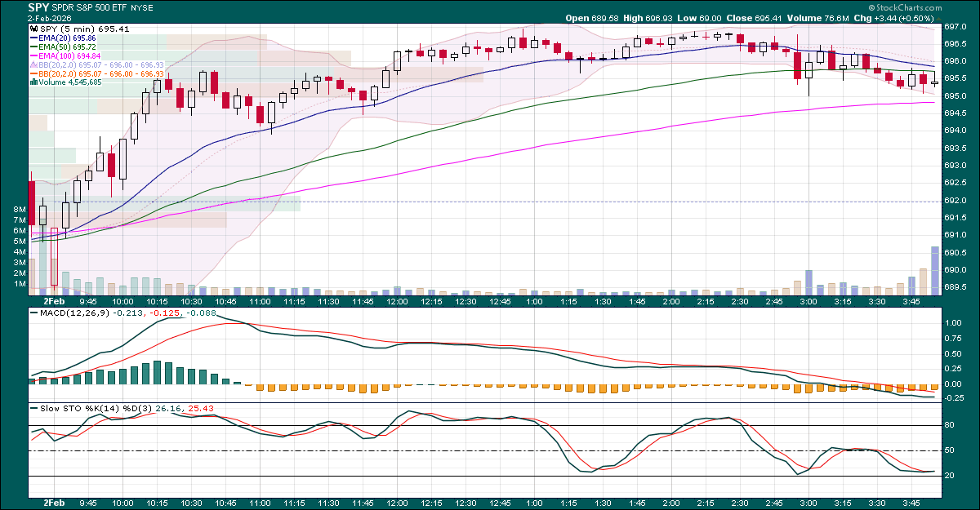Click the EMA(100) 694.84 legend entry
Image resolution: width=980 pixels, height=510 pixels.
click(x=70, y=55)
